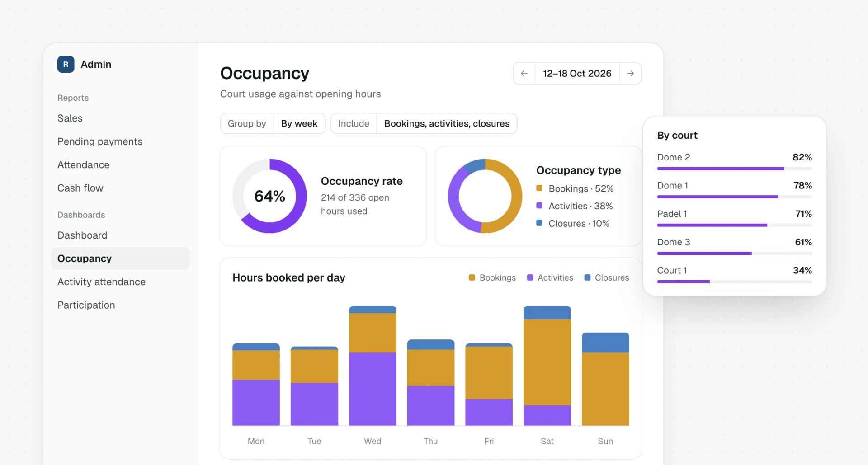Click 'Court usage against opening hours' subtitle
The width and height of the screenshot is (868, 465).
coord(300,94)
